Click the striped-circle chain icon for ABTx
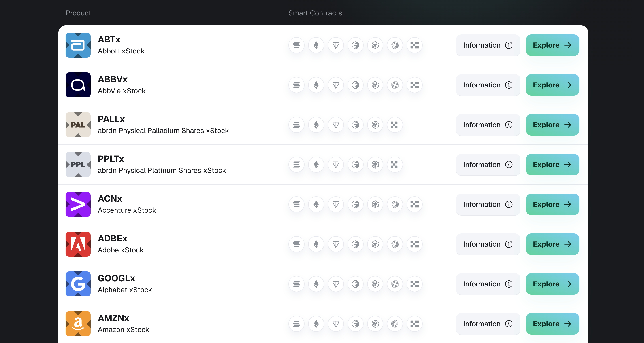This screenshot has height=343, width=644. click(356, 45)
